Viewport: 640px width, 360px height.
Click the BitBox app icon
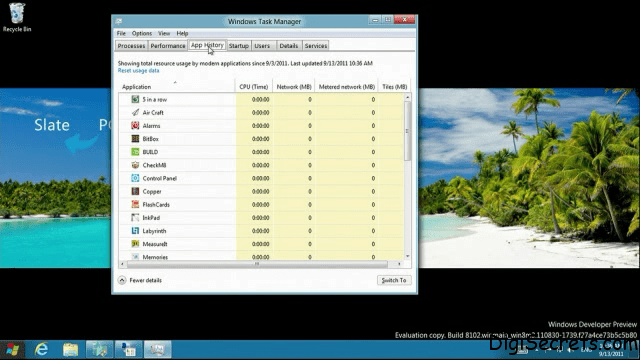coord(135,139)
